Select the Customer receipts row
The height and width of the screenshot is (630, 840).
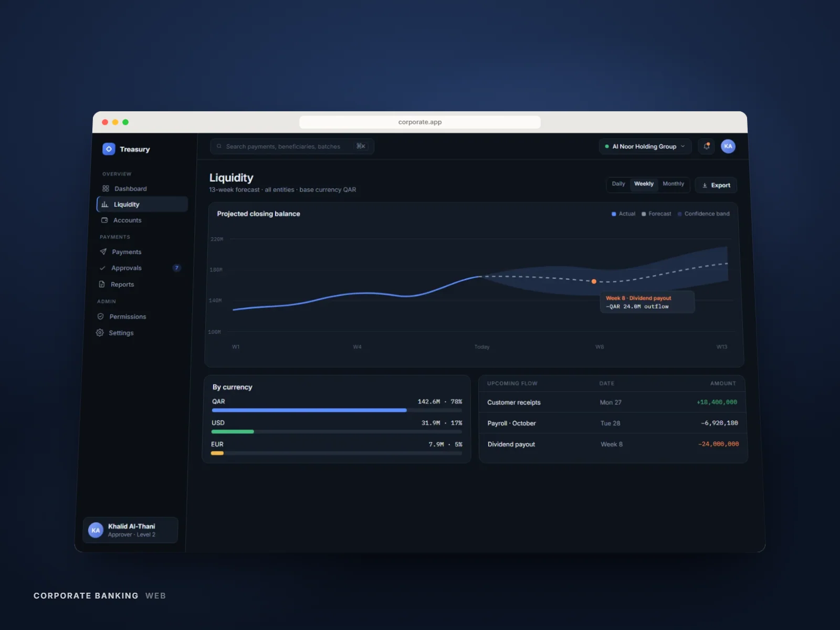point(612,402)
